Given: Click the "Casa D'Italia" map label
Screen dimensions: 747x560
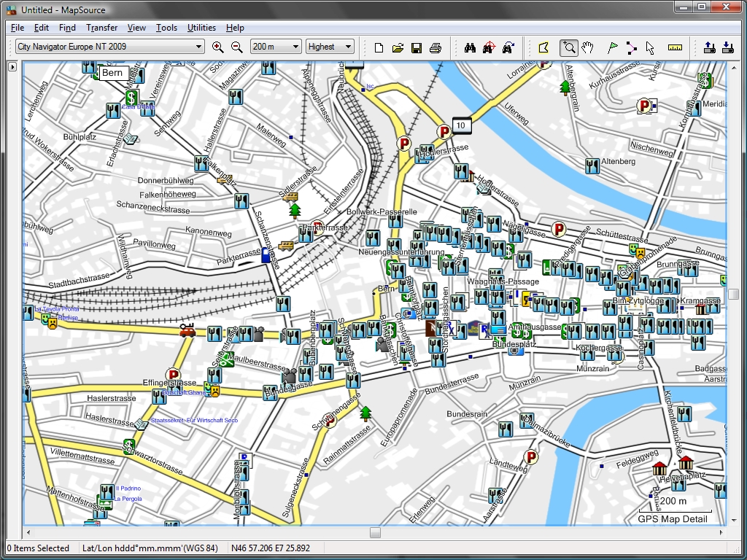Looking at the screenshot, I should point(139,106).
